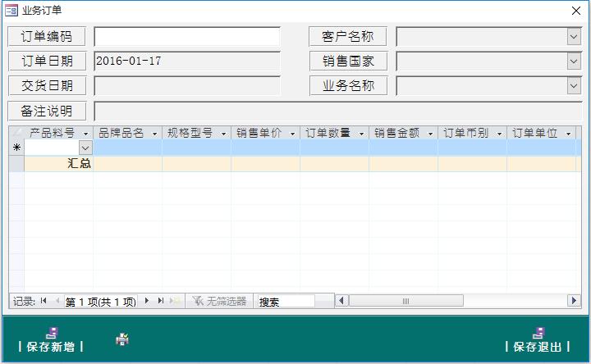This screenshot has width=591, height=364.
Task: Click the horizontal scrollbar thumb
Action: (406, 301)
